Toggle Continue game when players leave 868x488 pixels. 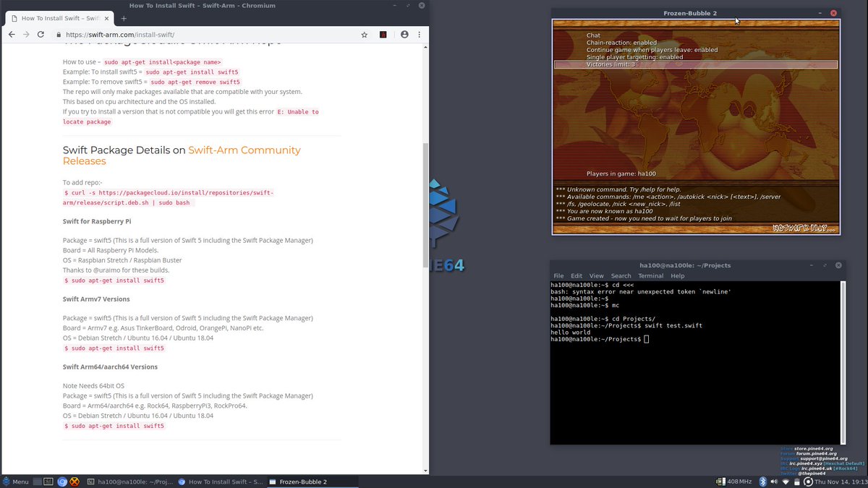pyautogui.click(x=652, y=50)
